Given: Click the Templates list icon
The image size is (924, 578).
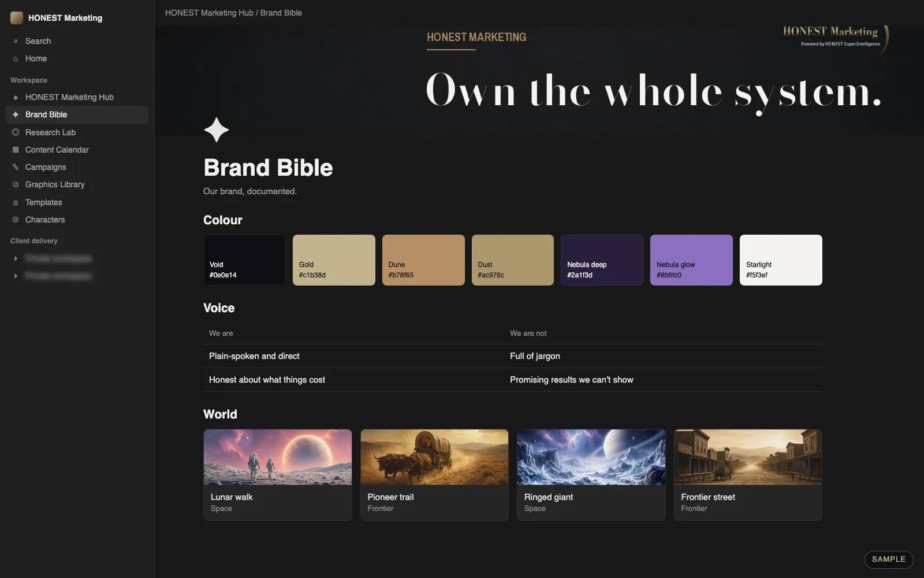Looking at the screenshot, I should tap(16, 202).
